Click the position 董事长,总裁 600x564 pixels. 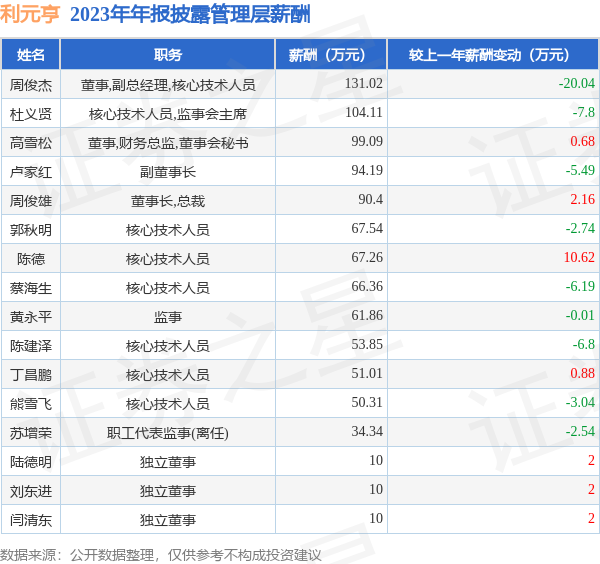point(168,201)
